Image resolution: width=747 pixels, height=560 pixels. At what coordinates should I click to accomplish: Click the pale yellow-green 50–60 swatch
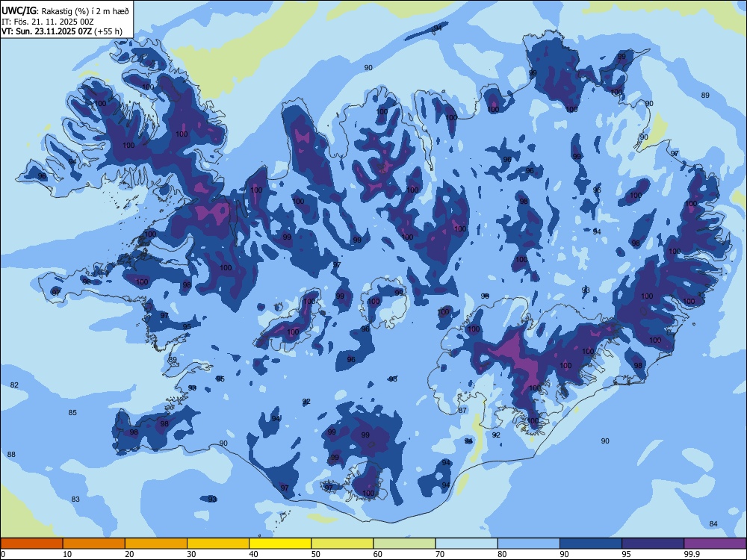[342, 544]
